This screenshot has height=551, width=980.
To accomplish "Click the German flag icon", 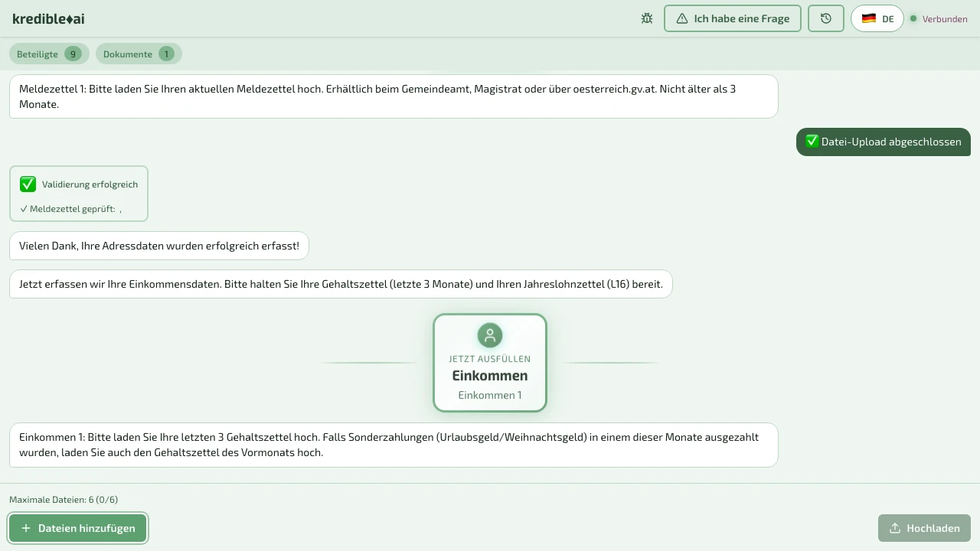I will tap(868, 18).
